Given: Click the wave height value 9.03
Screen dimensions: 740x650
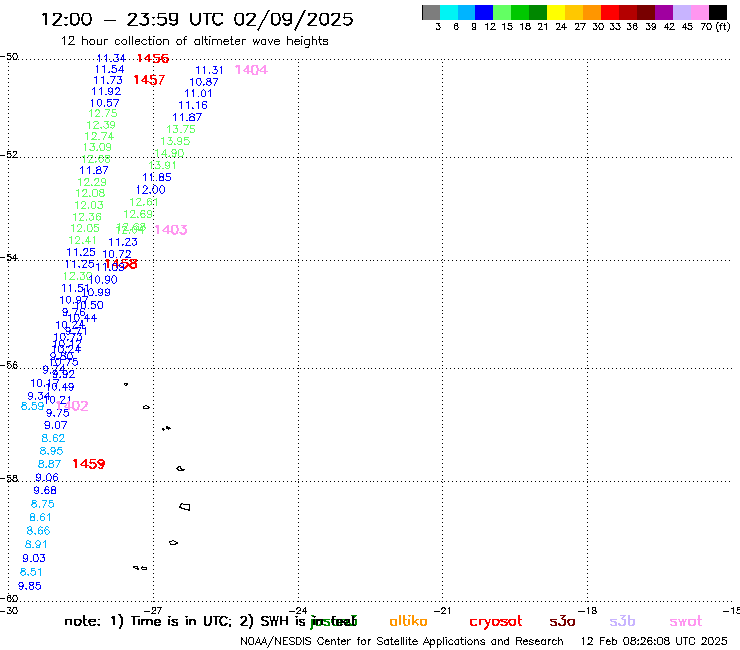Looking at the screenshot, I should coord(34,558).
